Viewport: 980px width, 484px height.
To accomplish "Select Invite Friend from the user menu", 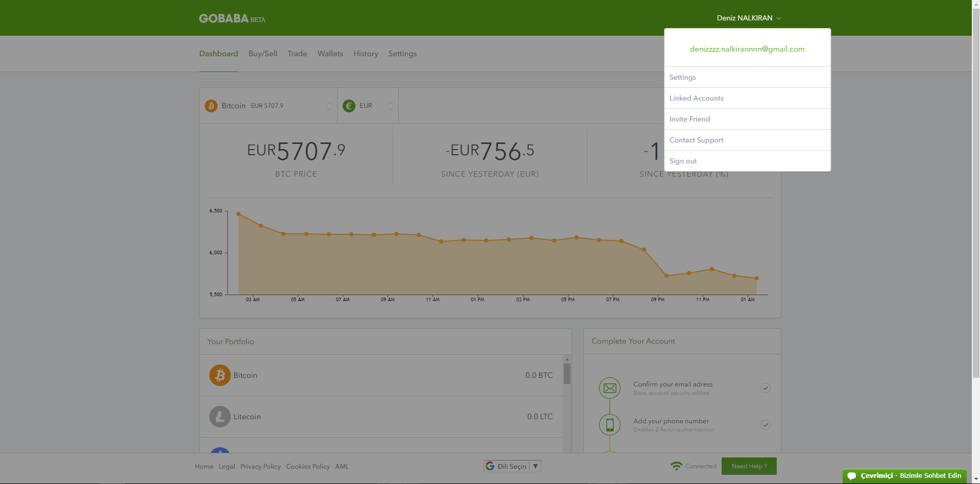I will click(x=748, y=119).
